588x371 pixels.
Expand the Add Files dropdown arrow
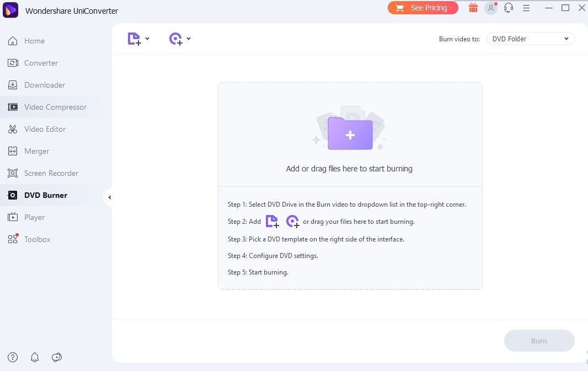[x=147, y=39]
